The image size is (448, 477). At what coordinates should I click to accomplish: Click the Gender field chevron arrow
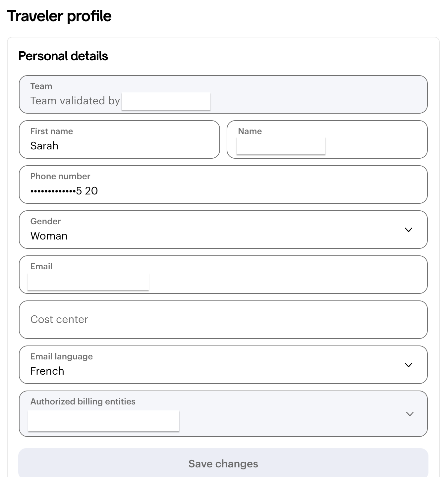tap(408, 230)
